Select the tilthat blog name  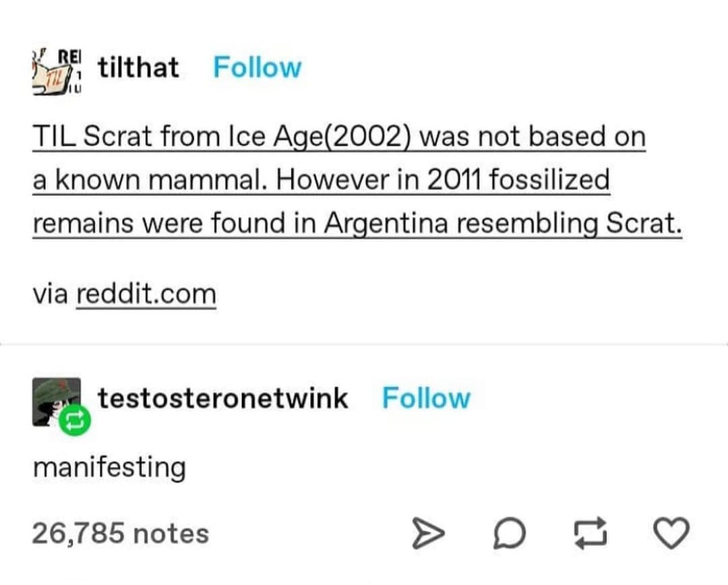[137, 67]
